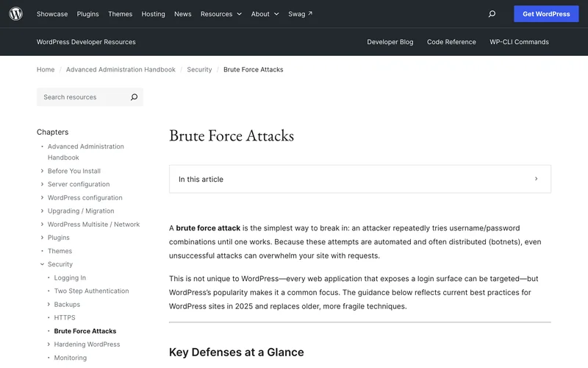Click the bold 'brute force attack' text

click(208, 228)
